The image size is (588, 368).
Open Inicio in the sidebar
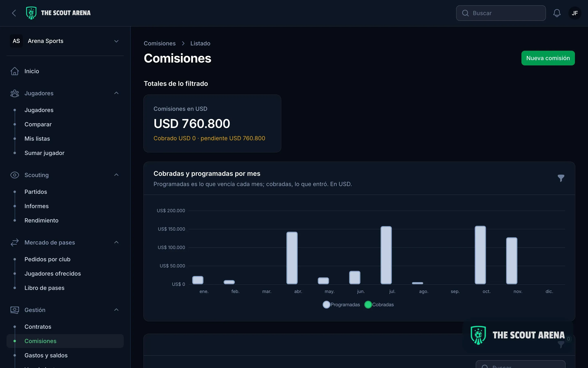coord(65,71)
